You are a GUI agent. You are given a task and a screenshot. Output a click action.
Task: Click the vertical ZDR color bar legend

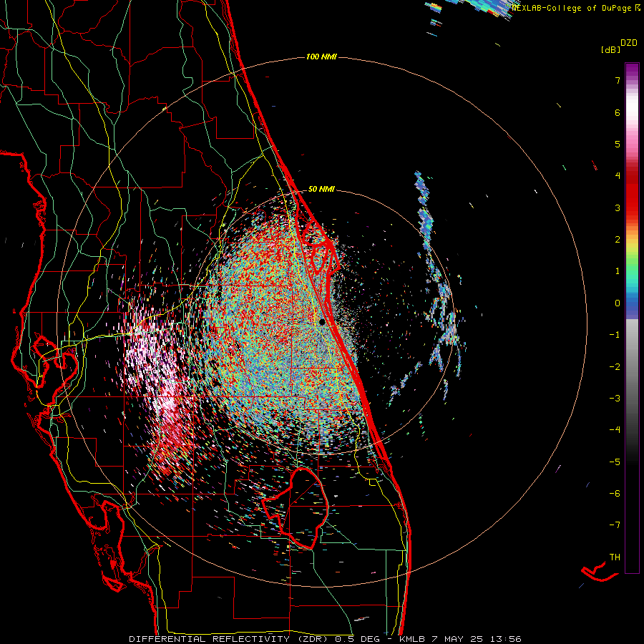tap(632, 318)
